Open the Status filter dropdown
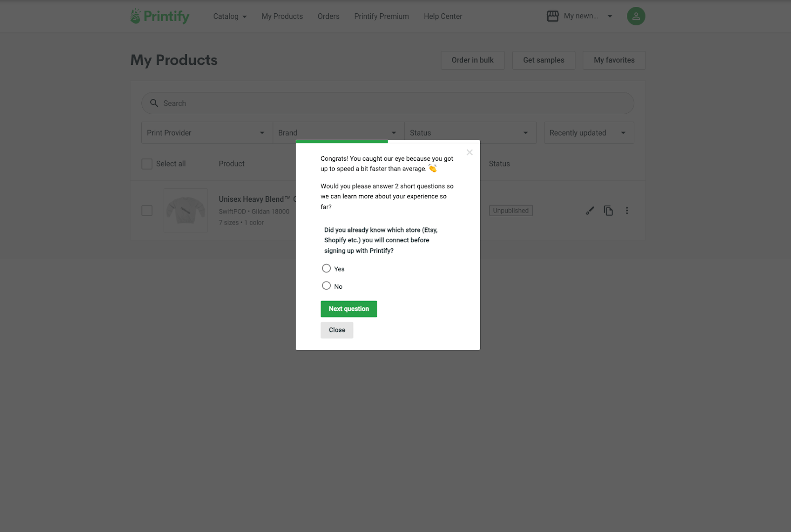The image size is (791, 532). pos(470,133)
